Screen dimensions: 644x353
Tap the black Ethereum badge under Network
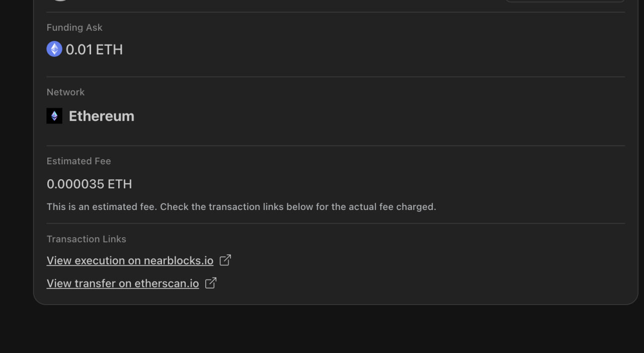pos(54,115)
